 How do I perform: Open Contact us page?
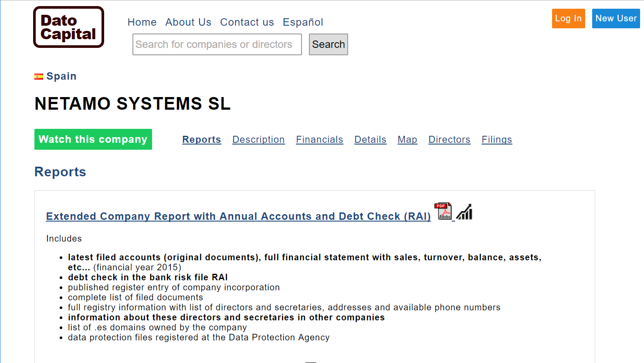pos(247,22)
